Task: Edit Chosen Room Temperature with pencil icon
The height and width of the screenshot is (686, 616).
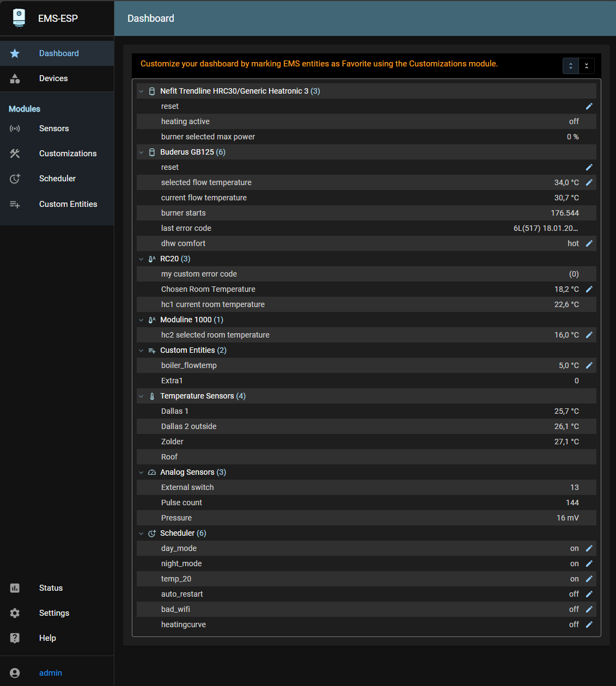Action: click(x=589, y=289)
